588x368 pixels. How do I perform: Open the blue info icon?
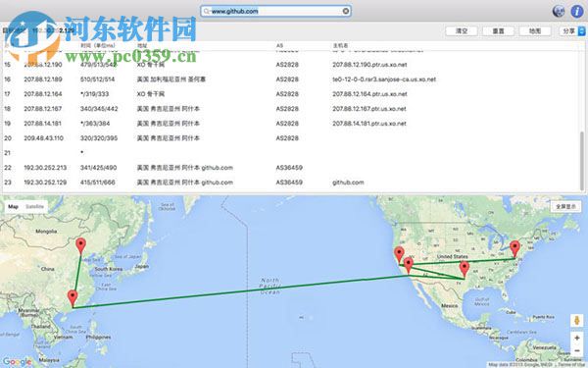577,11
